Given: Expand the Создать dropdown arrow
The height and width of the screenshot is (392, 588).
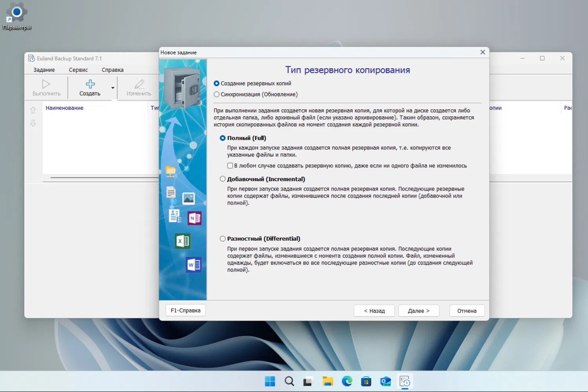Looking at the screenshot, I should point(113,88).
